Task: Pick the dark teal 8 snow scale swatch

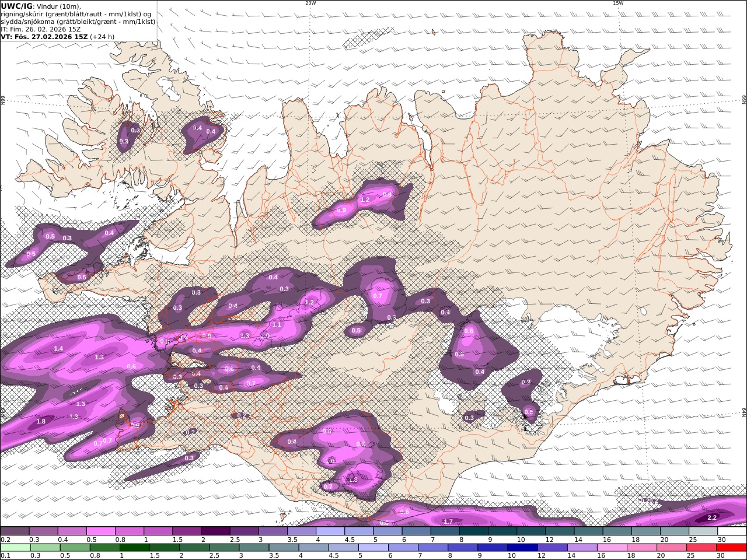Action: [473, 531]
